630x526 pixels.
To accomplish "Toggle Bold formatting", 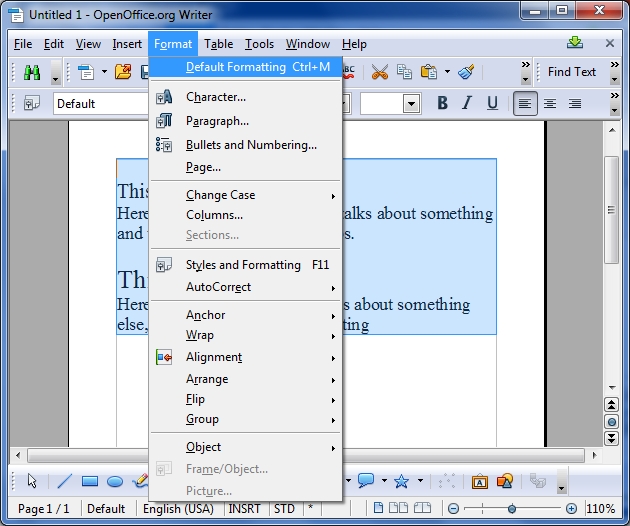I will coord(442,103).
